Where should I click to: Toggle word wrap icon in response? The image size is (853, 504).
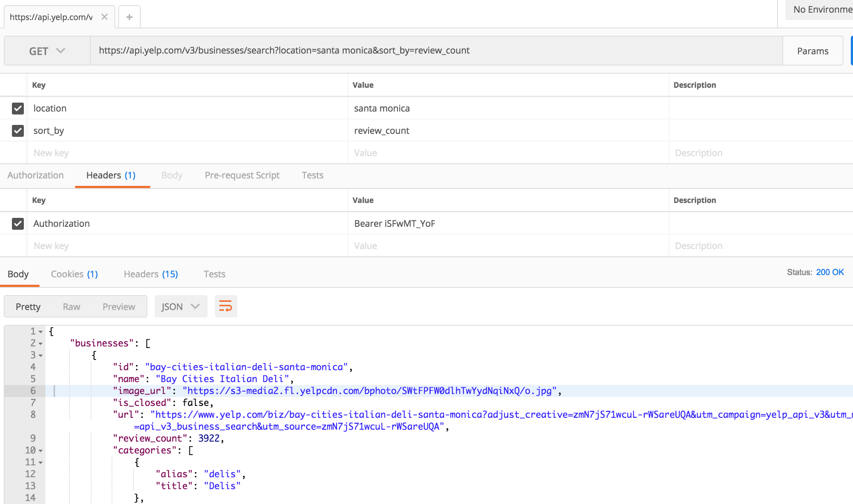(x=226, y=306)
